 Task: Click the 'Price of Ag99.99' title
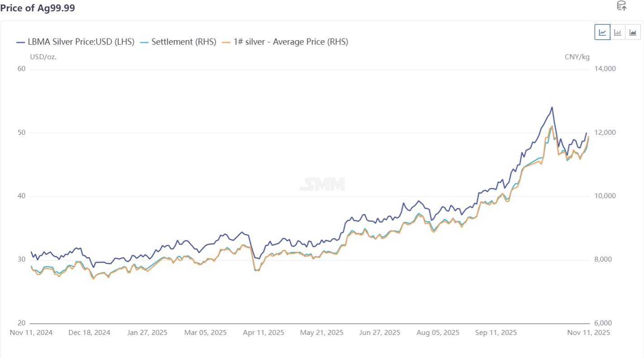38,8
